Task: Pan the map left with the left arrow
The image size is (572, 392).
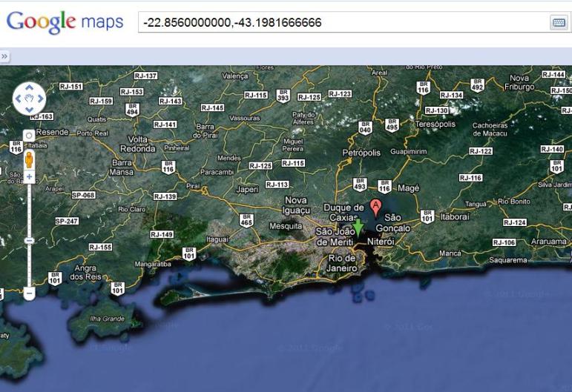Action: pos(19,99)
